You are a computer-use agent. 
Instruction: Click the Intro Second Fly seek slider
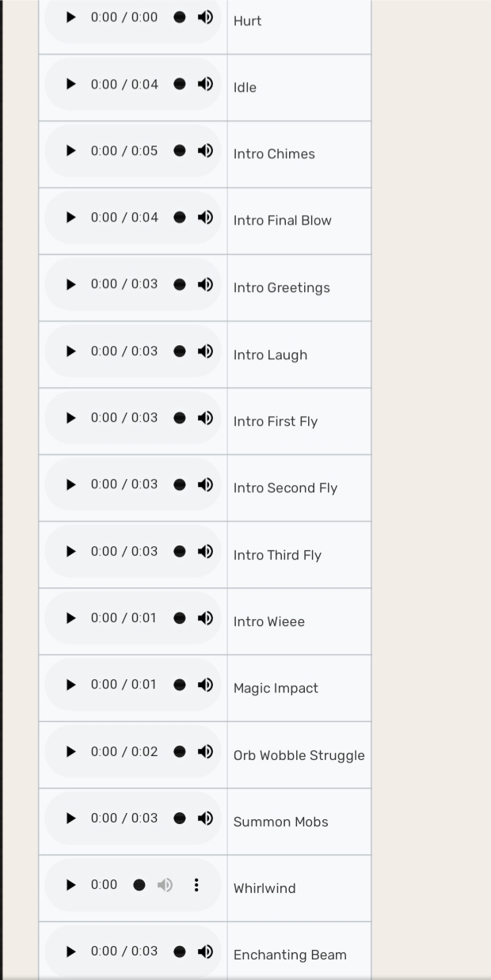[x=180, y=484]
